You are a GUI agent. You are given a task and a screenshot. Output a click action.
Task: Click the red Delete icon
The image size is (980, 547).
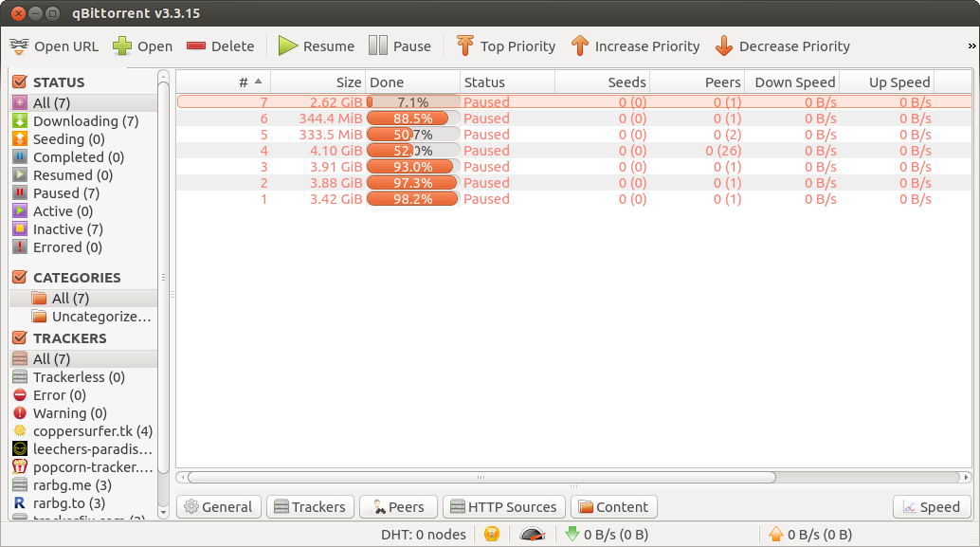coord(195,46)
